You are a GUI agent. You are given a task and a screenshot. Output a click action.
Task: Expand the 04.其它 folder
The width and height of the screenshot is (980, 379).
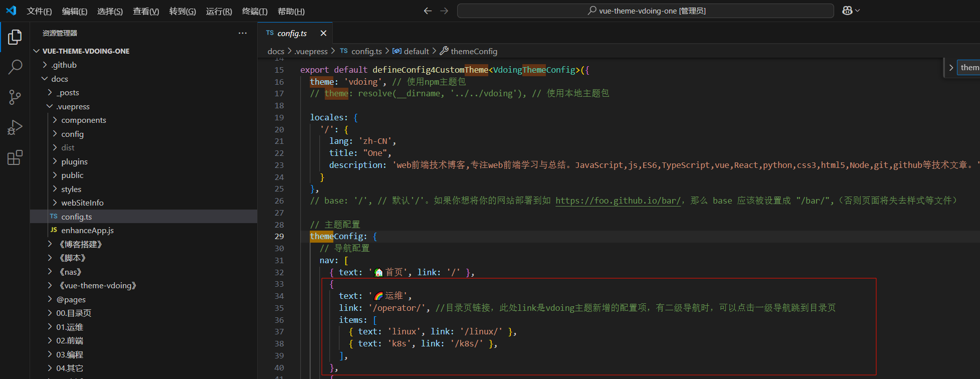143,368
